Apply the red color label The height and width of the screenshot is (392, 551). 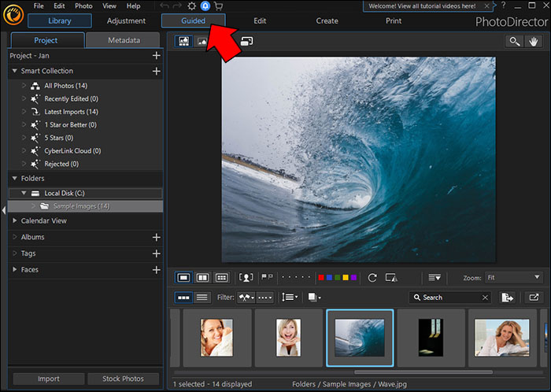pos(321,278)
